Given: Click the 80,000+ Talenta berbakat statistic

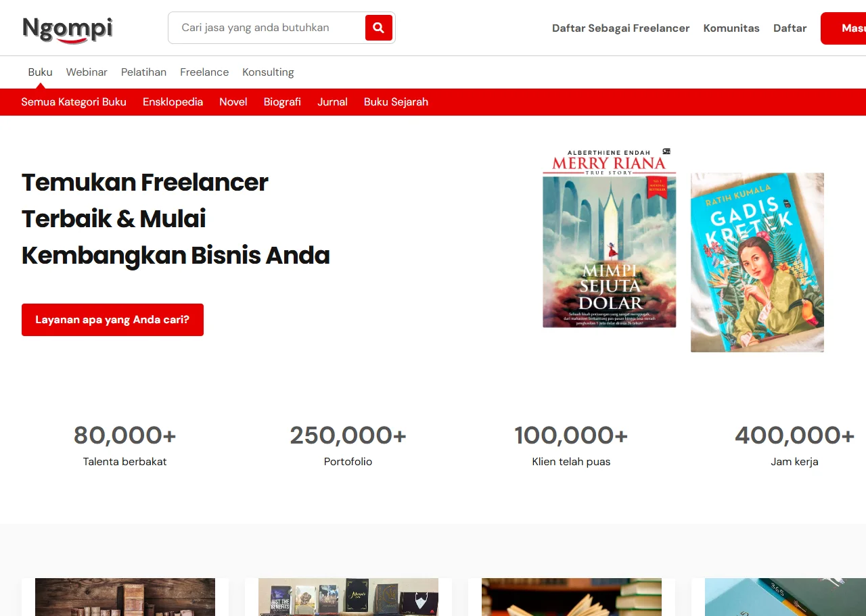Looking at the screenshot, I should [125, 445].
